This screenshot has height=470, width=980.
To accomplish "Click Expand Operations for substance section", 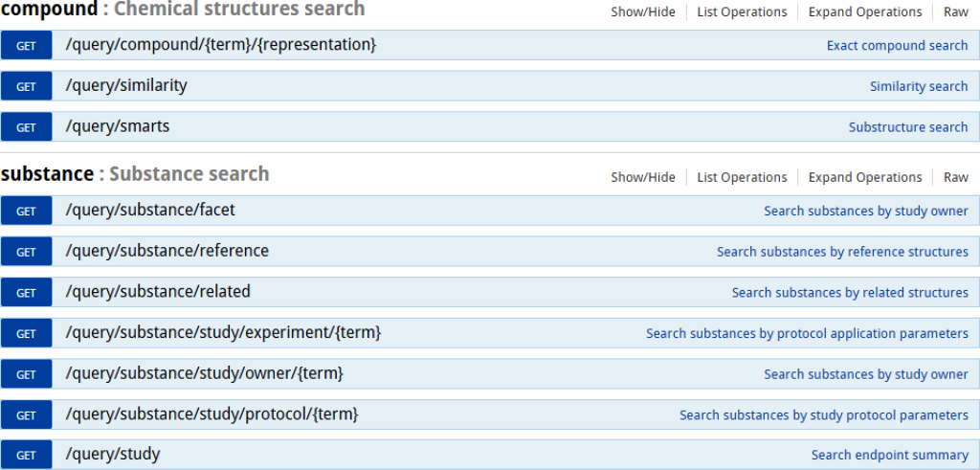I will (865, 177).
